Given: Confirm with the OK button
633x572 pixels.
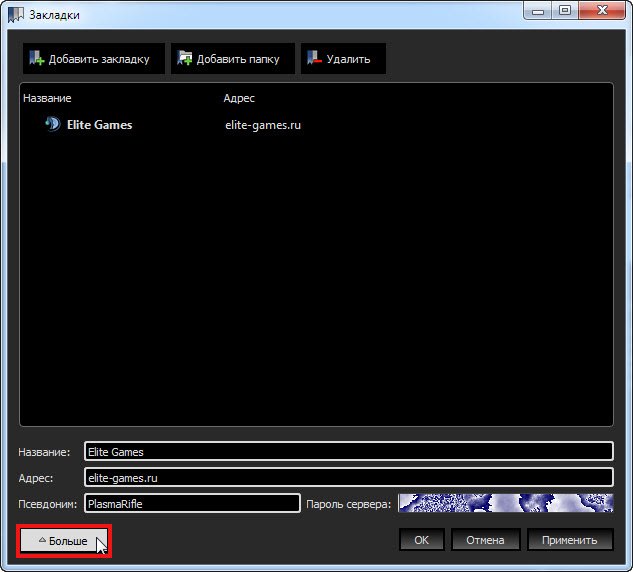Looking at the screenshot, I should click(x=421, y=540).
